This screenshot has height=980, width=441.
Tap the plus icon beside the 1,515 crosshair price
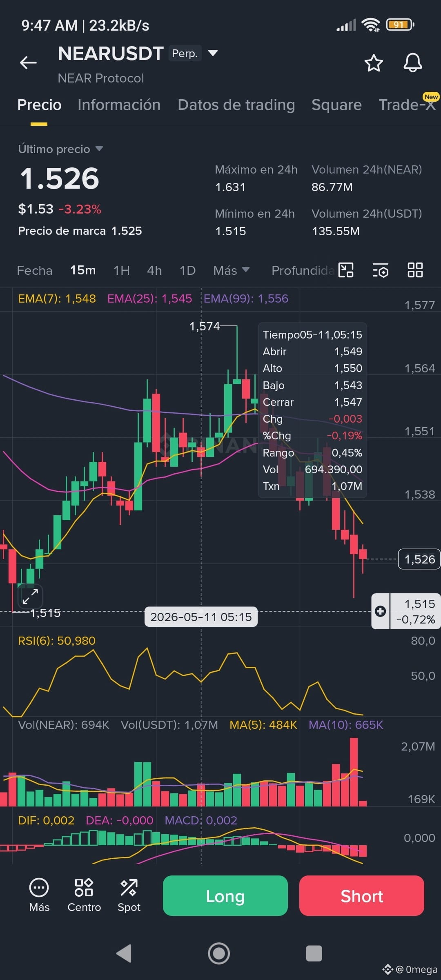pos(380,611)
